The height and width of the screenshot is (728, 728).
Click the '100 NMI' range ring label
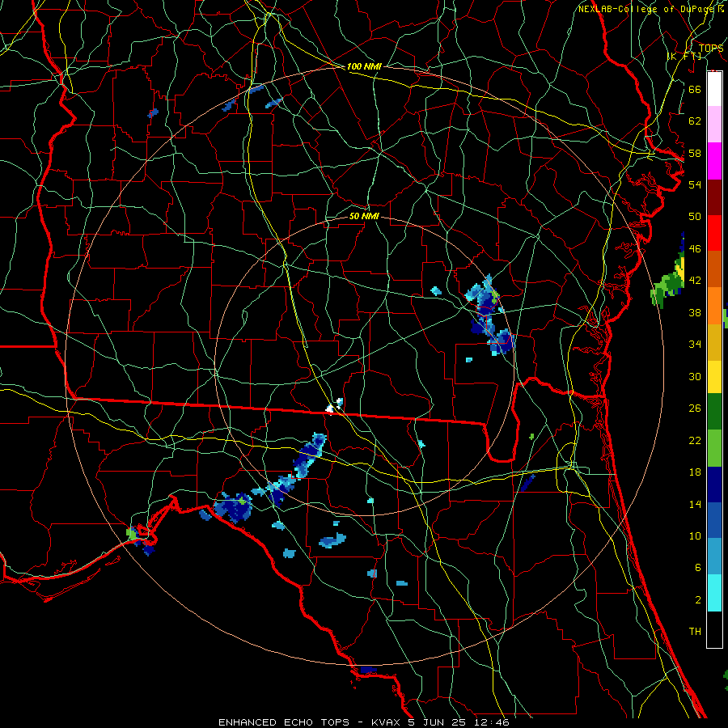click(x=364, y=67)
